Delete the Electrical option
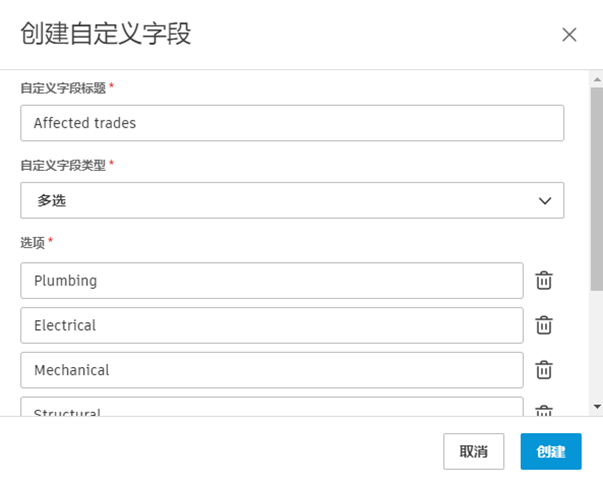 (544, 325)
